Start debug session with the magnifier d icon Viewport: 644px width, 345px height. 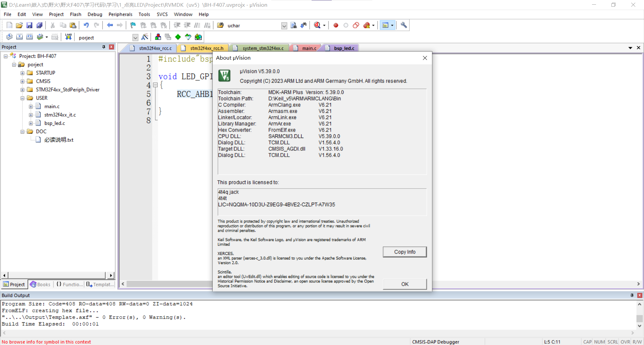pos(317,25)
